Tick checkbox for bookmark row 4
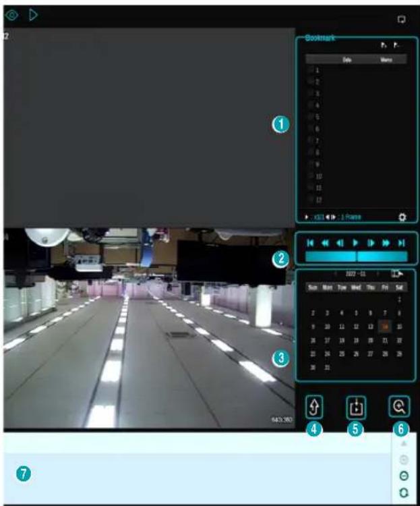Image resolution: width=420 pixels, height=506 pixels. (311, 105)
